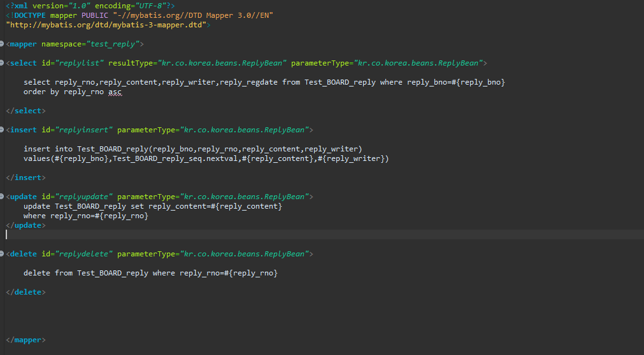Click the "delete from Test_BOARD_reply" line
Viewport: 644px width, 355px height.
pyautogui.click(x=150, y=273)
